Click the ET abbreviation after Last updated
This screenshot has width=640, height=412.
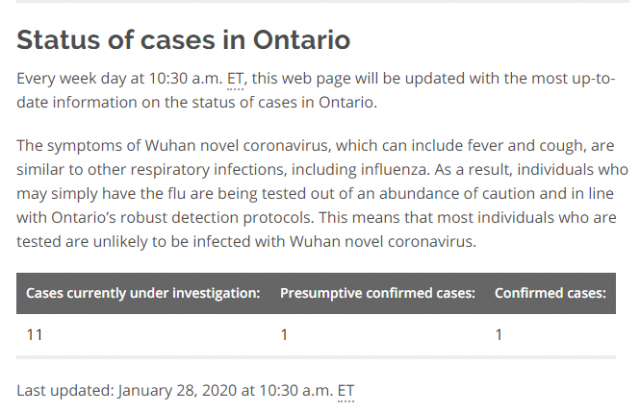tap(346, 391)
